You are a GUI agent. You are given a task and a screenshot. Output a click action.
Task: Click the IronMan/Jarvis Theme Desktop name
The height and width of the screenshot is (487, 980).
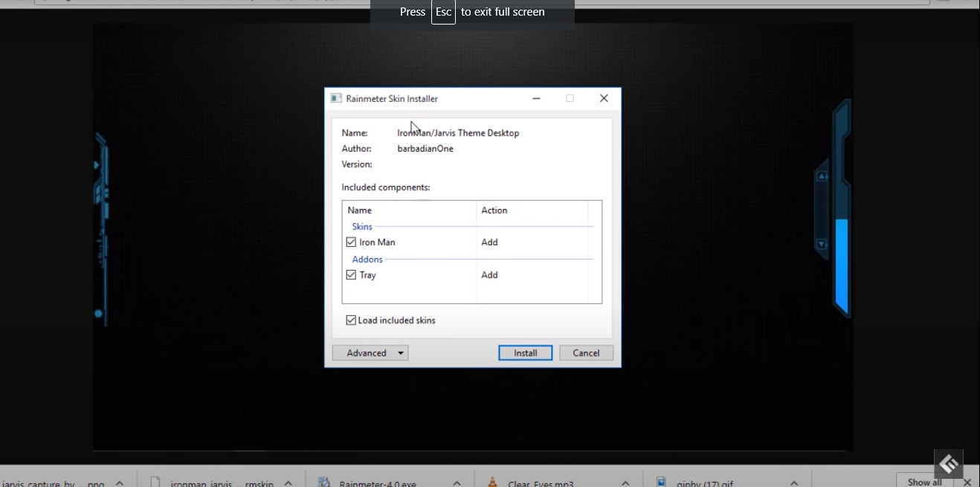(x=458, y=133)
